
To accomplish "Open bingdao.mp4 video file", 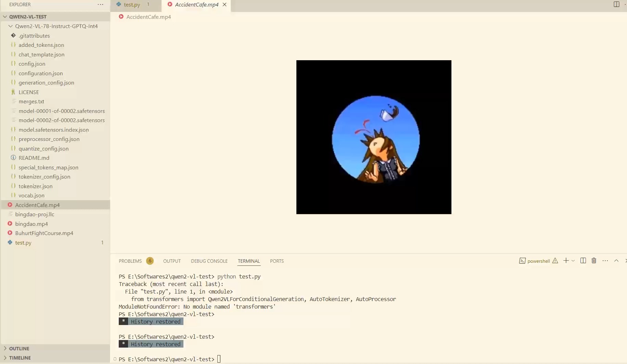I will 31,224.
